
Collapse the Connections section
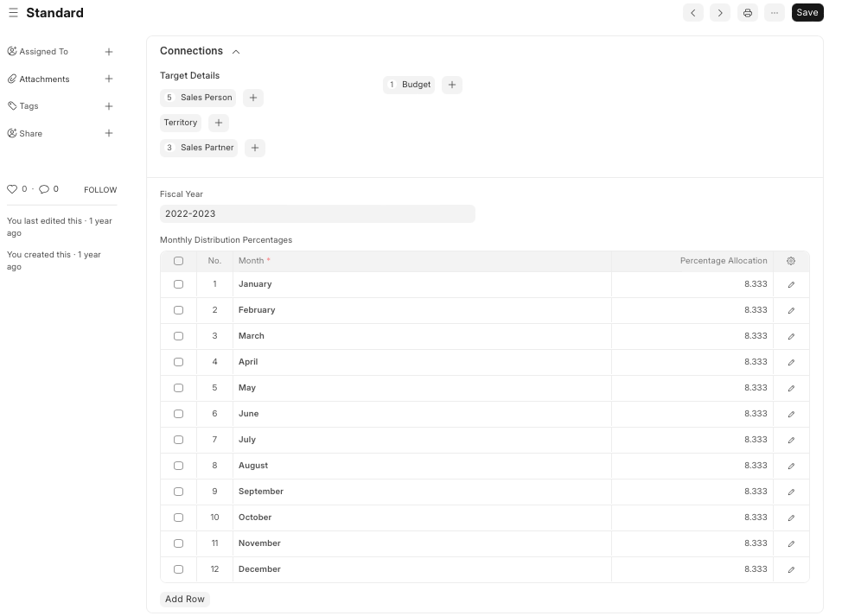236,52
